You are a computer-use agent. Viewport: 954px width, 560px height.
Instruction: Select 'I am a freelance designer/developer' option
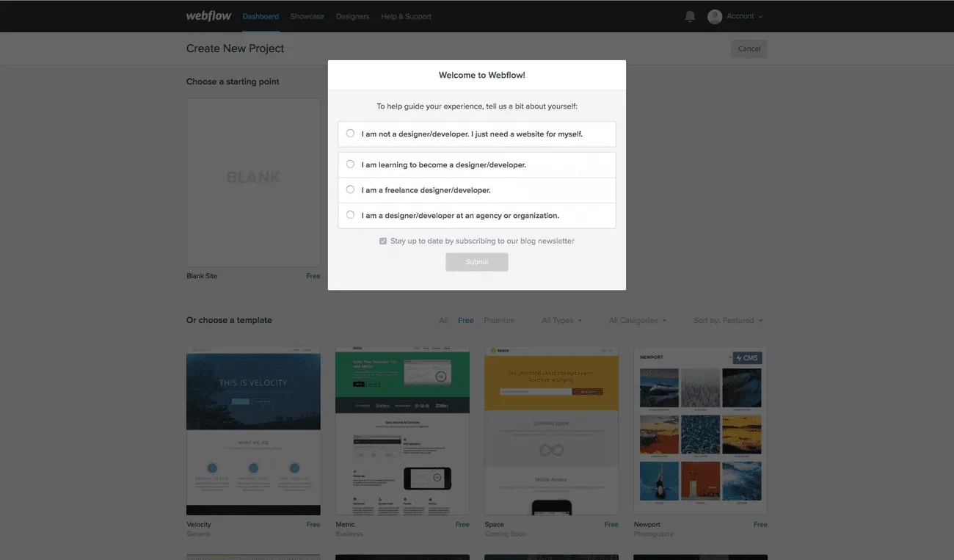(350, 189)
